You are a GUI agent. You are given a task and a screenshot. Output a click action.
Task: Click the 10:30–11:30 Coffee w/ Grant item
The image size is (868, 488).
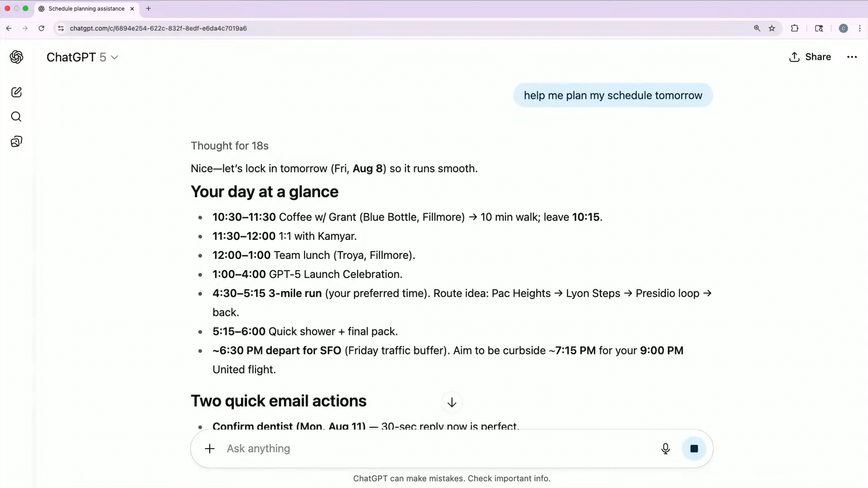(407, 217)
